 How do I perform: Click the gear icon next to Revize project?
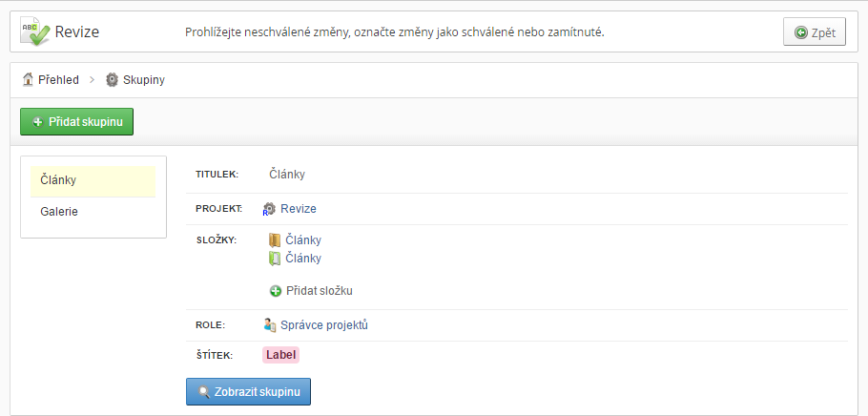[269, 209]
